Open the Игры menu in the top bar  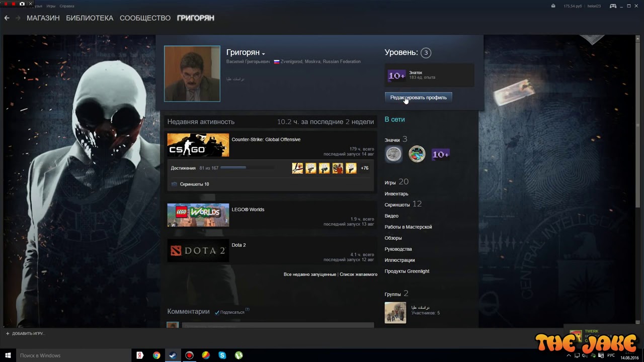[51, 6]
